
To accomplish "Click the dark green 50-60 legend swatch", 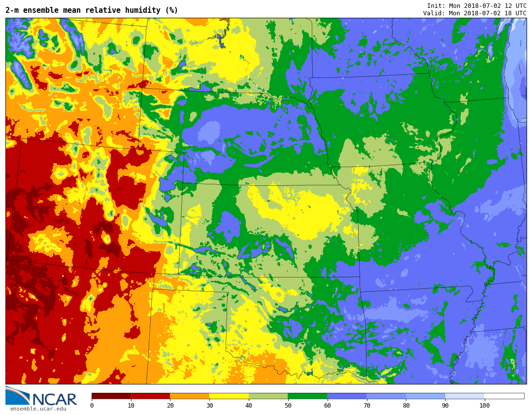I will [308, 396].
